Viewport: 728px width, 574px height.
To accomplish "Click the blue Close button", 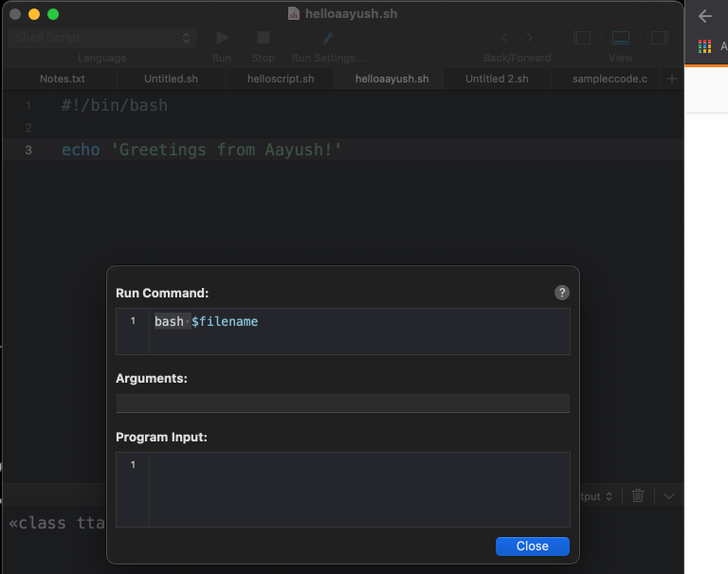I will click(532, 546).
